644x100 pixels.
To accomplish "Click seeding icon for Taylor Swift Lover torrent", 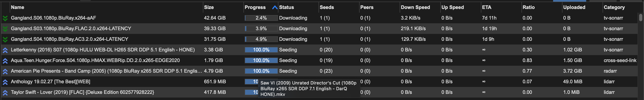I will tap(5, 92).
